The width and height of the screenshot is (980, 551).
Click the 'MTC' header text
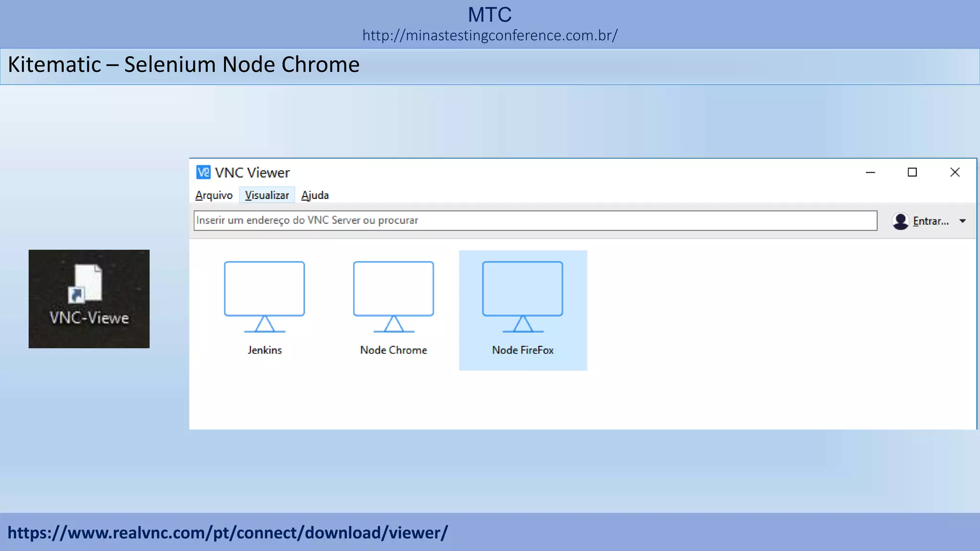(x=490, y=14)
